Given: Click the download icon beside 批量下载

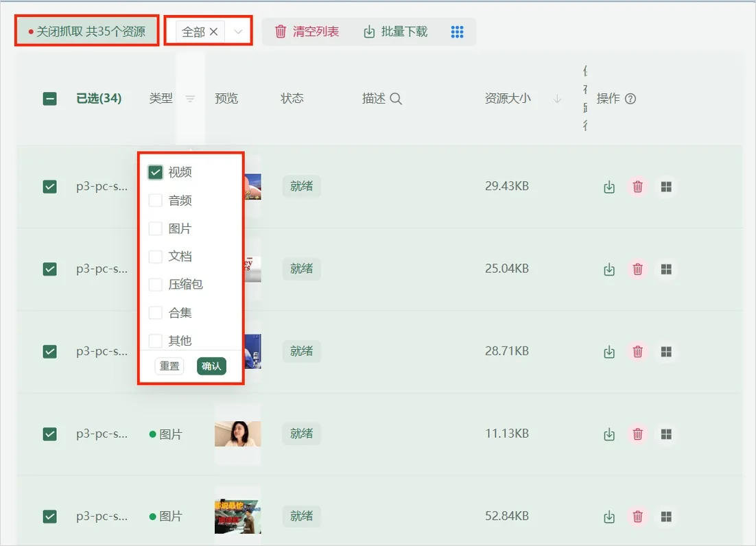Looking at the screenshot, I should pyautogui.click(x=369, y=32).
